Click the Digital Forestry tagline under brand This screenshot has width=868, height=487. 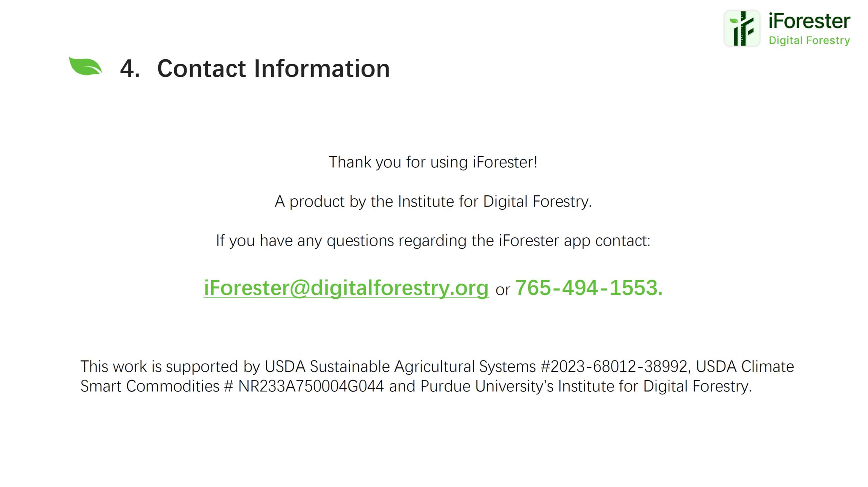809,40
